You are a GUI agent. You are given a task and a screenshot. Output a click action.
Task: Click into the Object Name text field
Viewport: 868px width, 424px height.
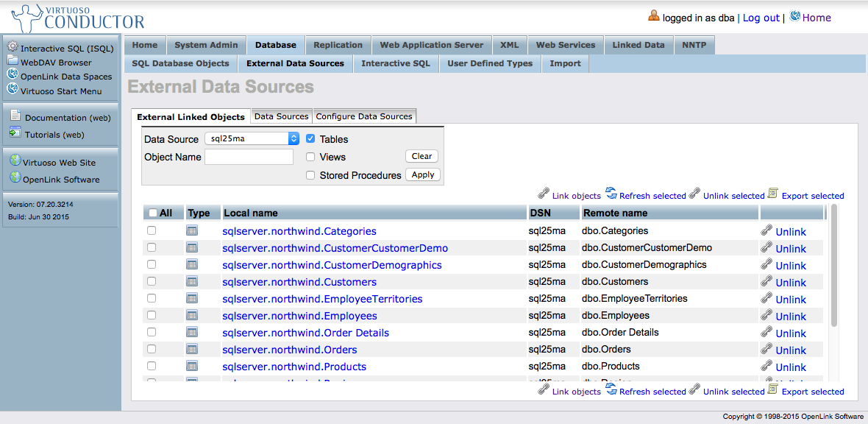pos(249,157)
